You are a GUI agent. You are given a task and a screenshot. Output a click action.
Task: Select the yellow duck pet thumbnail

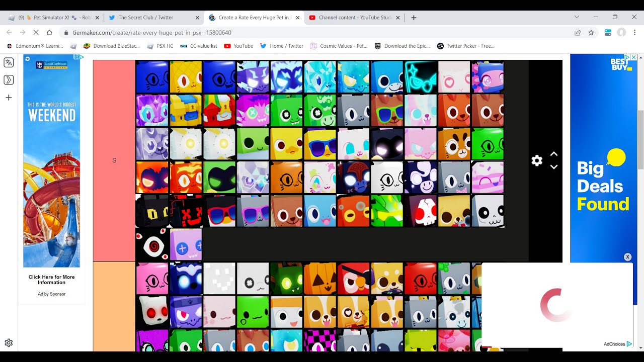point(286,144)
